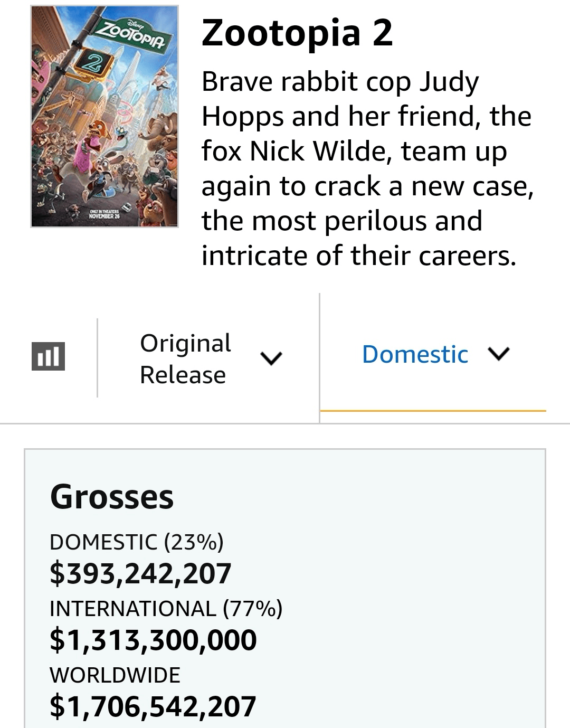Viewport: 570px width, 728px height.
Task: Click the movie description about Judy Hopps
Action: coord(367,168)
